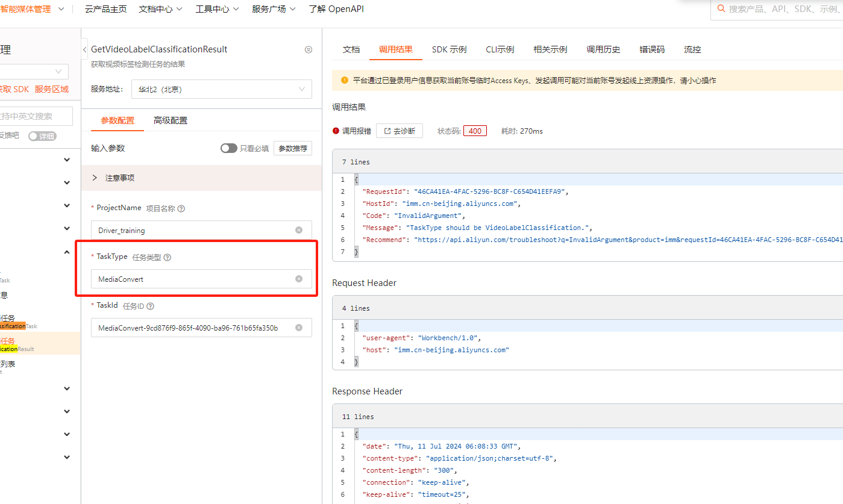Click the yellow warning icon in the Access Keys notice

coord(345,80)
